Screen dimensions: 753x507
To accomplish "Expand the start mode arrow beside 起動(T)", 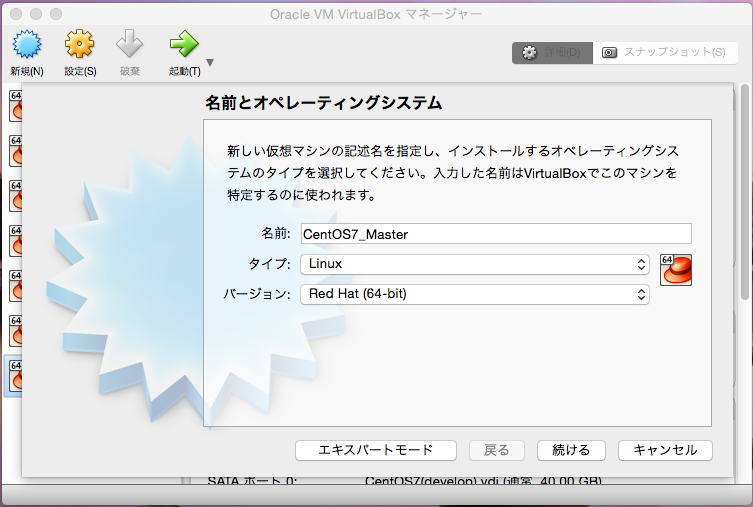I will tap(210, 62).
